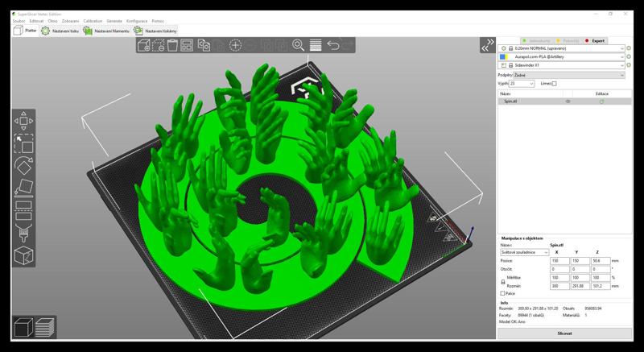Viewport: 644px width, 352px height.
Task: Click the filament color swatch
Action: (x=505, y=56)
